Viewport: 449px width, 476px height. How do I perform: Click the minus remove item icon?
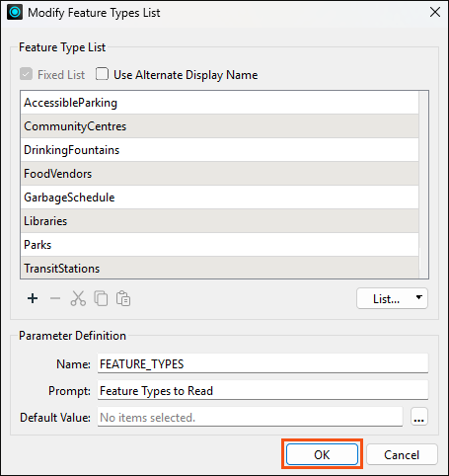point(55,298)
